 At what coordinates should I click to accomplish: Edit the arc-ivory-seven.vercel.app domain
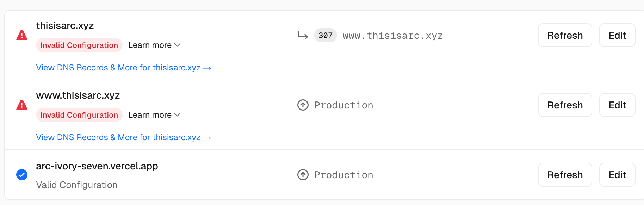617,175
